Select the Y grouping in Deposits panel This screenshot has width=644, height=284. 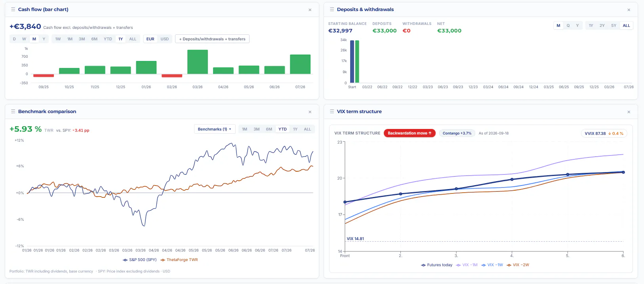point(577,25)
